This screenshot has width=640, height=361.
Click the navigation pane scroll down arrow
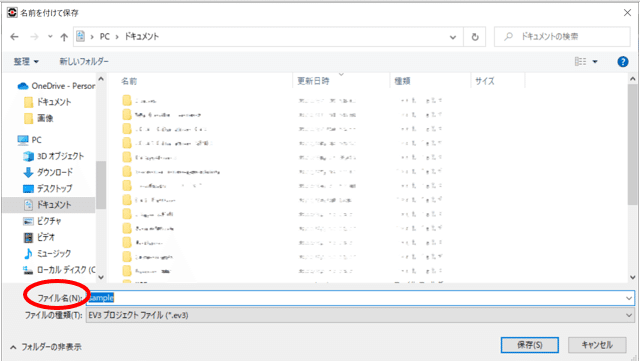click(x=101, y=277)
